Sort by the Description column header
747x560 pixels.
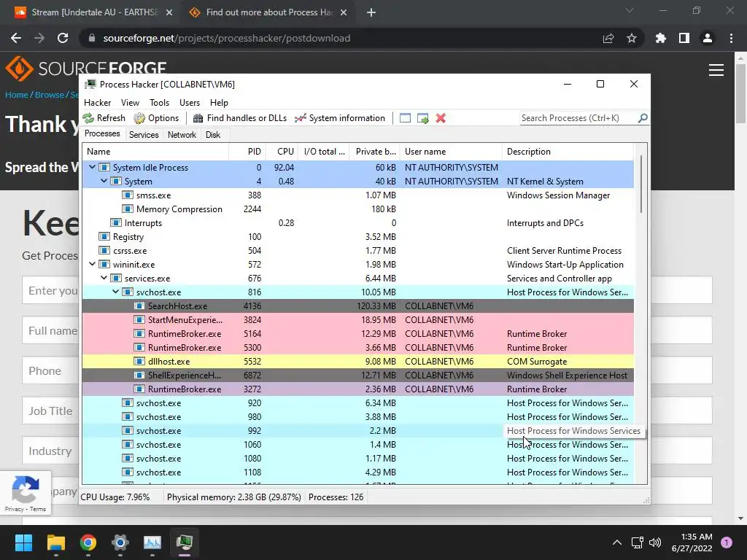pyautogui.click(x=568, y=152)
